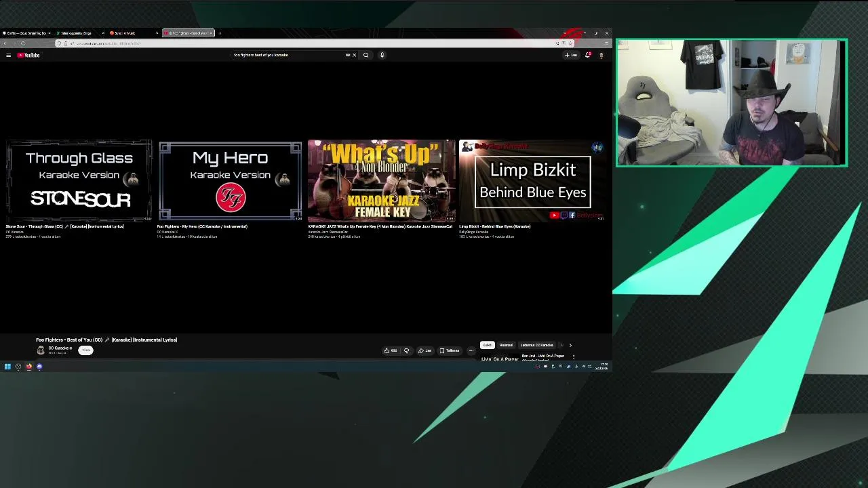
Task: Subscribe with the Tilaa button
Action: click(x=85, y=350)
